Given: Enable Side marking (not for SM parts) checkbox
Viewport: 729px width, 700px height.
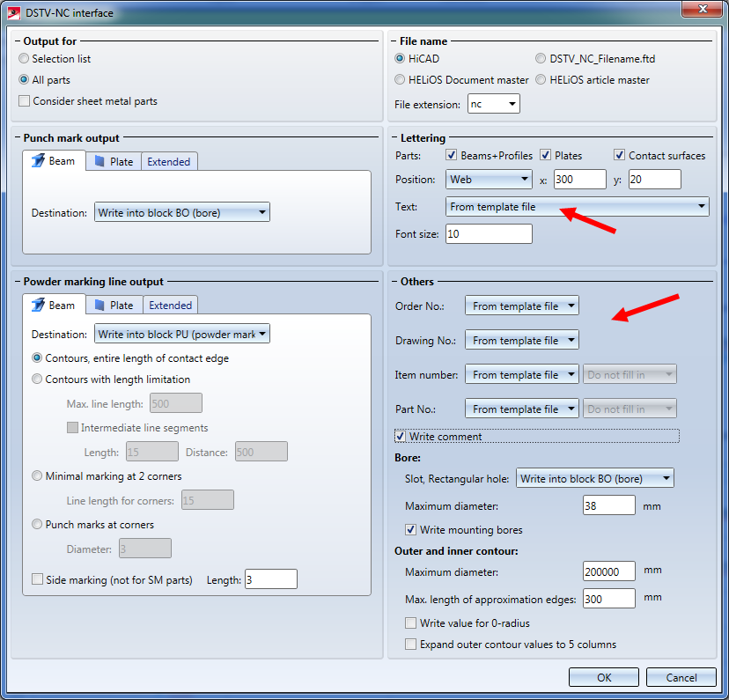Looking at the screenshot, I should click(x=37, y=579).
